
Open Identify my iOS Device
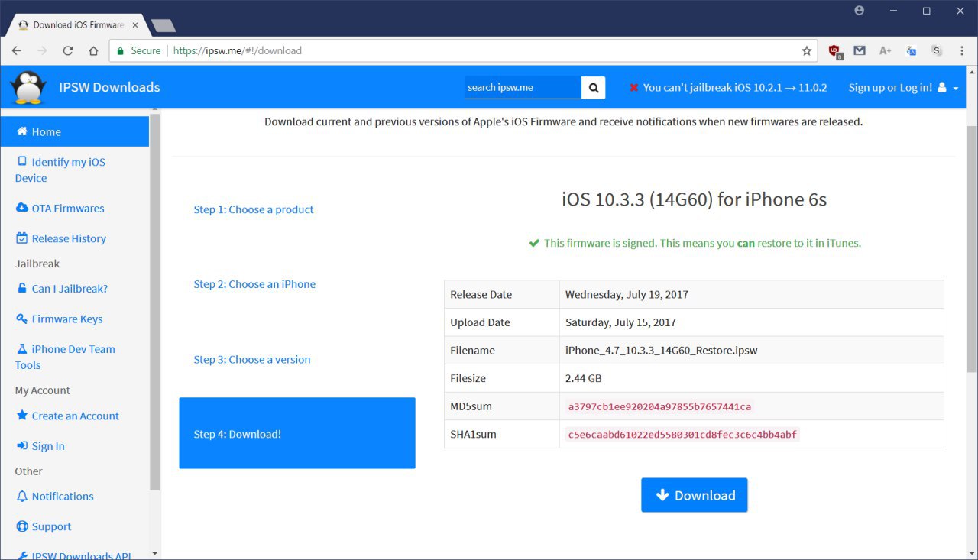60,170
